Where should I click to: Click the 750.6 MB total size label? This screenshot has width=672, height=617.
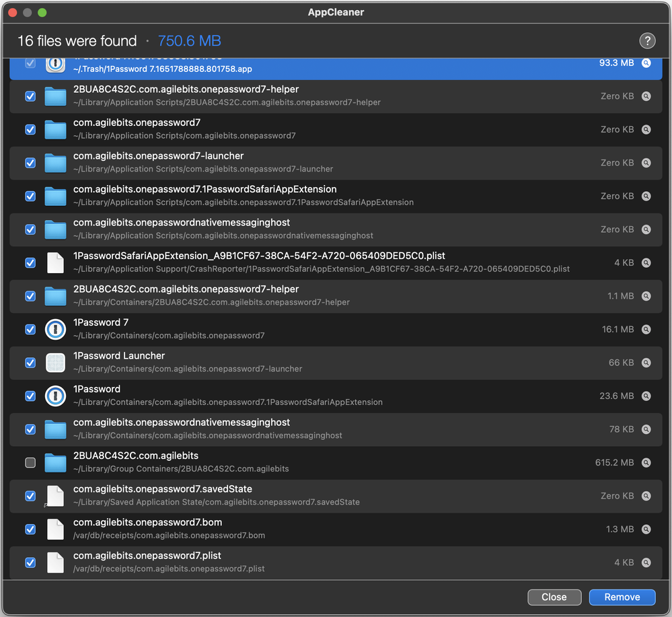coord(189,41)
